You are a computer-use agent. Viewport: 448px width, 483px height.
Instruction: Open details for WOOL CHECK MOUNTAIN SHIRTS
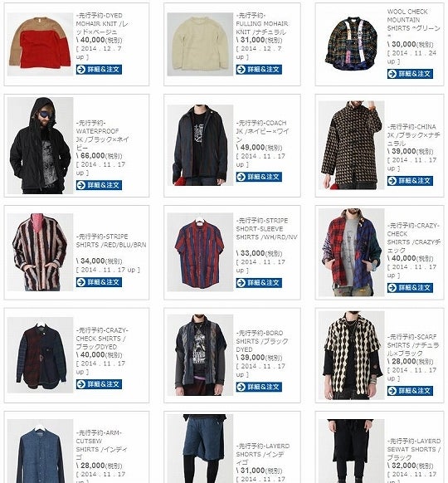coord(410,74)
